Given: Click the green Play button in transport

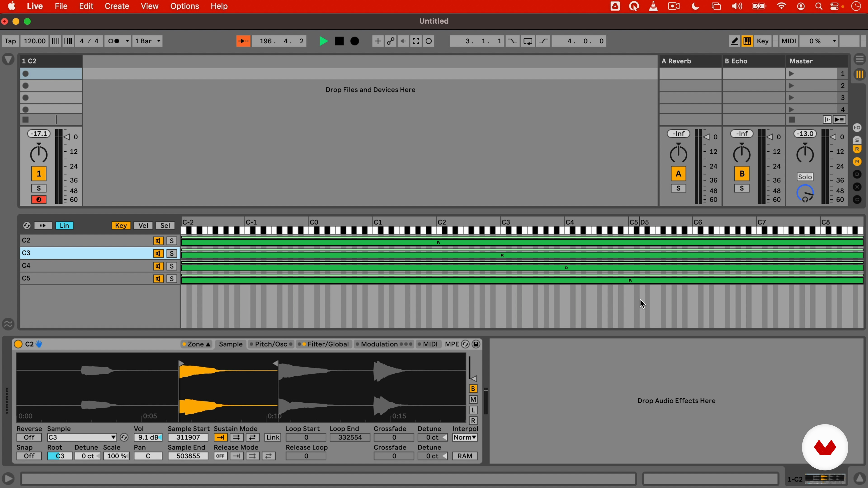Looking at the screenshot, I should (x=323, y=41).
